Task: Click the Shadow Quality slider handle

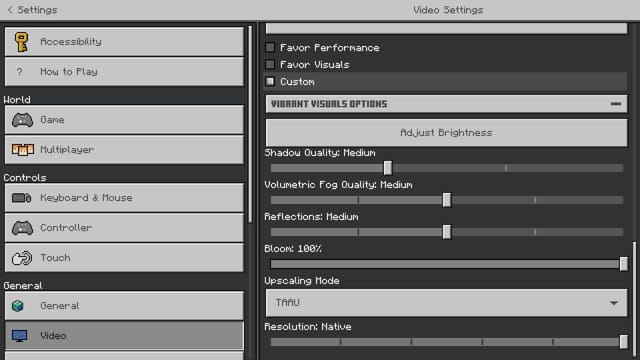Action: click(x=388, y=168)
